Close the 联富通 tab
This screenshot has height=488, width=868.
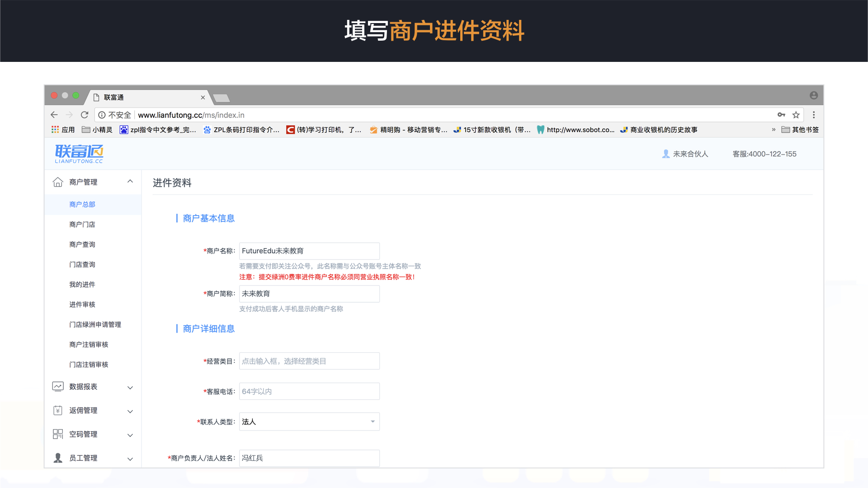point(203,98)
